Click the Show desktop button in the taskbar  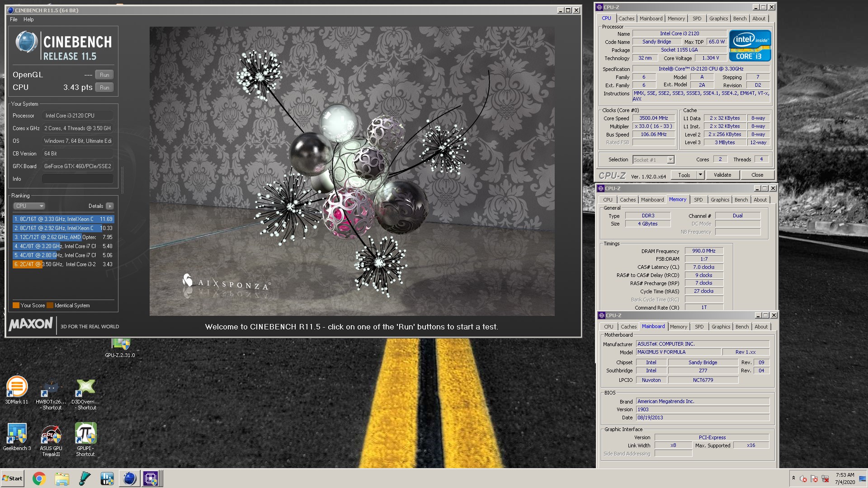pos(863,479)
